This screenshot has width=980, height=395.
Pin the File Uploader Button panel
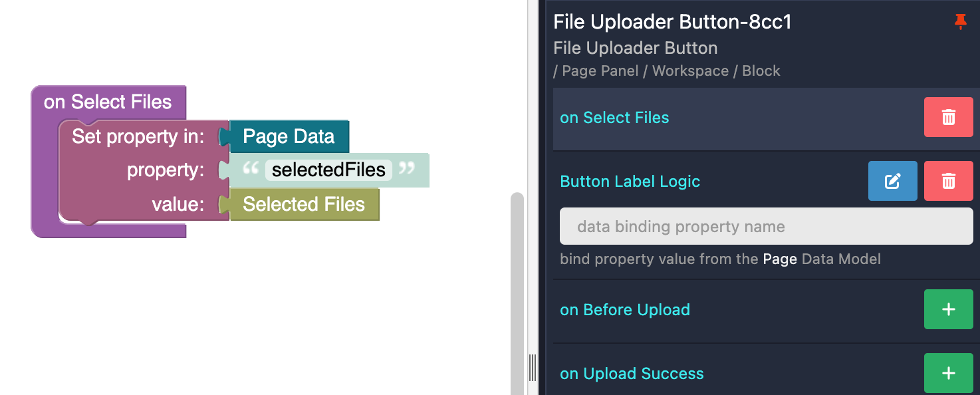(960, 22)
